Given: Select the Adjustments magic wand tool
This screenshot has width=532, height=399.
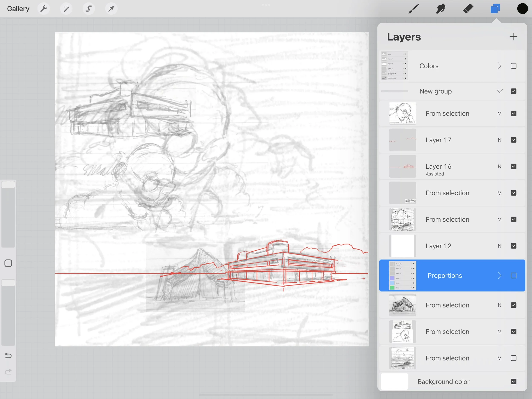Looking at the screenshot, I should (x=66, y=9).
